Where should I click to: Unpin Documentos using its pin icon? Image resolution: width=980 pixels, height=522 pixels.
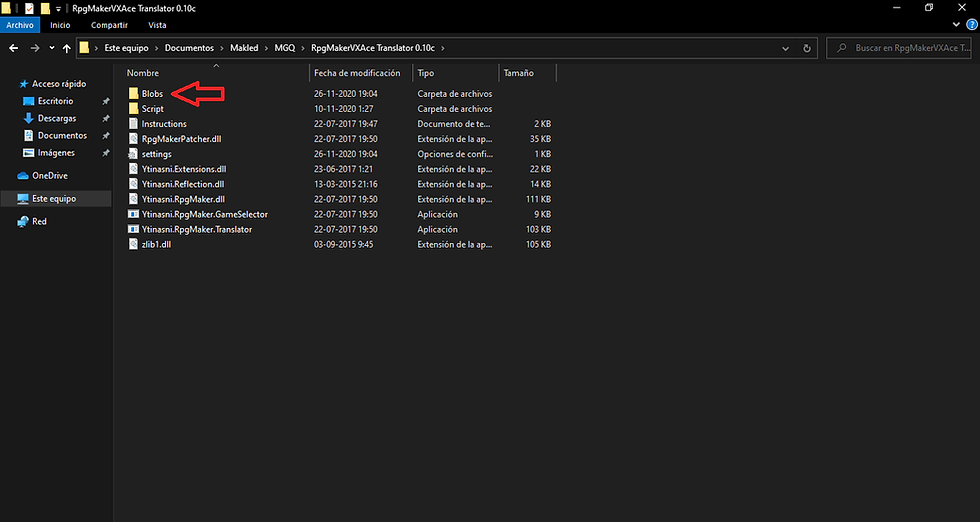tap(106, 136)
